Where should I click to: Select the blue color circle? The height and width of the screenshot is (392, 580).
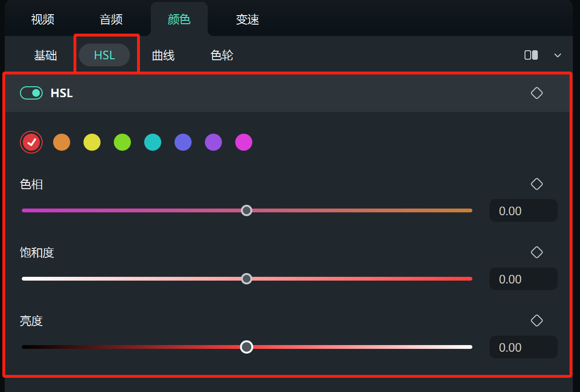tap(183, 142)
